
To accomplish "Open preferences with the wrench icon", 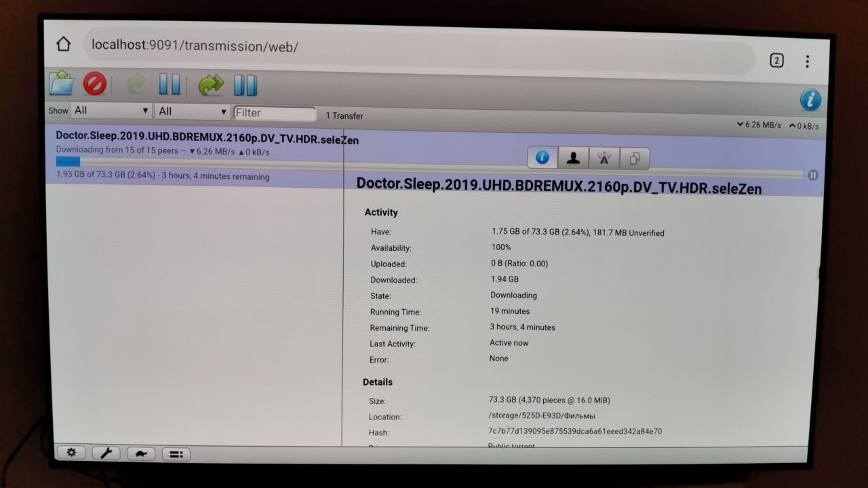I will (x=106, y=453).
